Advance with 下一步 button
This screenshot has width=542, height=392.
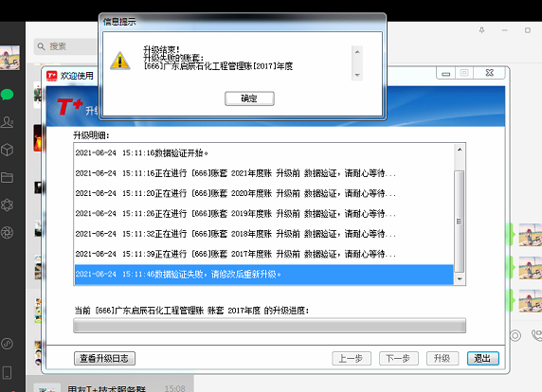(399, 359)
